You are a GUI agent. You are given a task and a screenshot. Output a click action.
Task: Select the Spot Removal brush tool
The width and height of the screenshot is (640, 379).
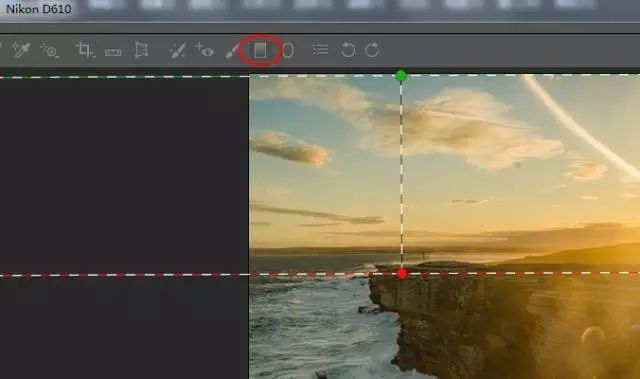point(178,51)
